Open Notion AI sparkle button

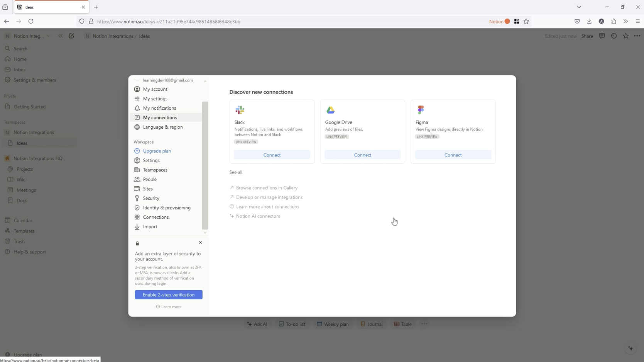(x=630, y=348)
